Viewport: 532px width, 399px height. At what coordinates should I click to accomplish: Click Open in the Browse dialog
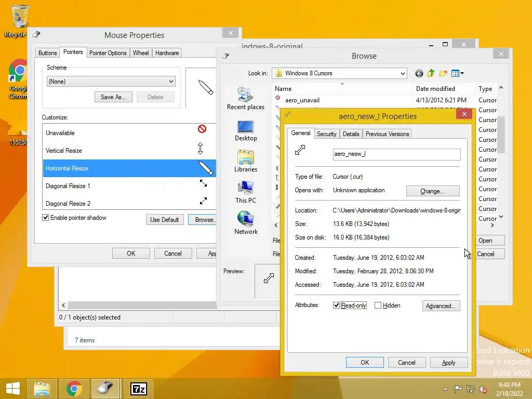[x=490, y=240]
